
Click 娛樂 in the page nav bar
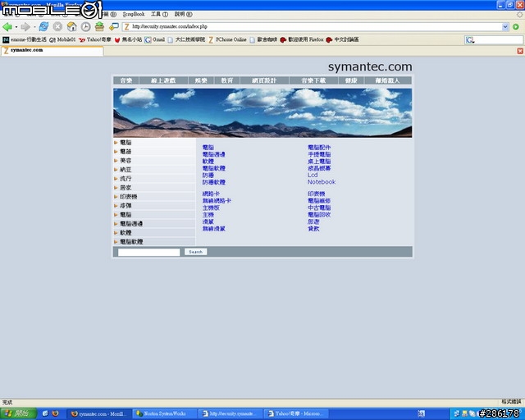[201, 80]
